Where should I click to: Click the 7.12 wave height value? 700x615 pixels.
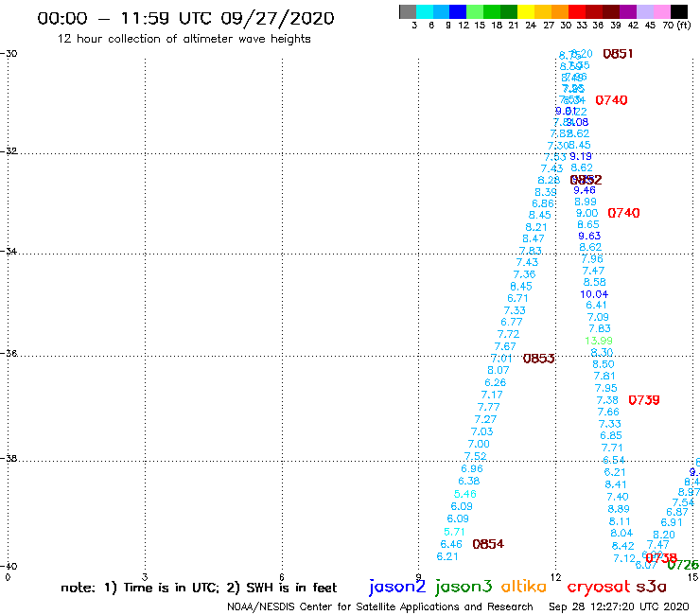coord(624,559)
